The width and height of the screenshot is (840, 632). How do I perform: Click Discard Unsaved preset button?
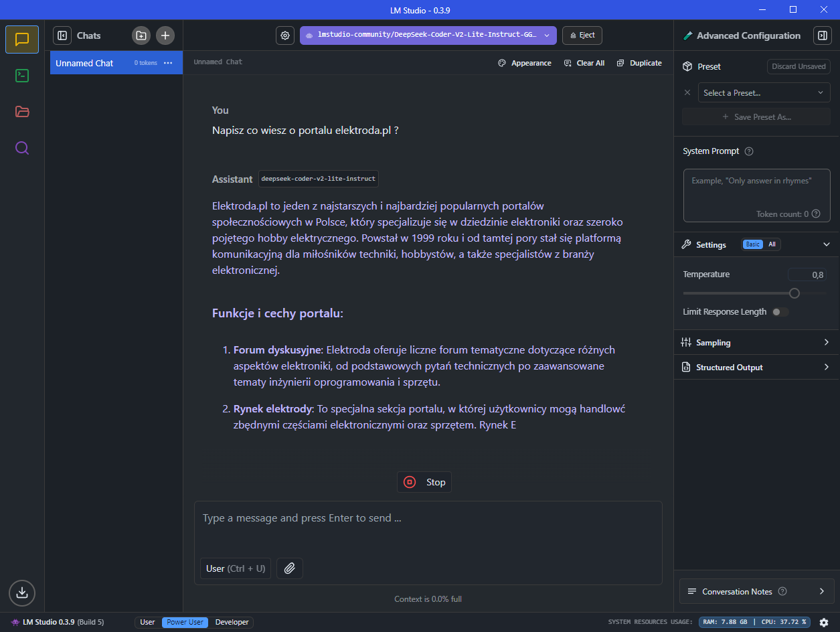(x=799, y=66)
